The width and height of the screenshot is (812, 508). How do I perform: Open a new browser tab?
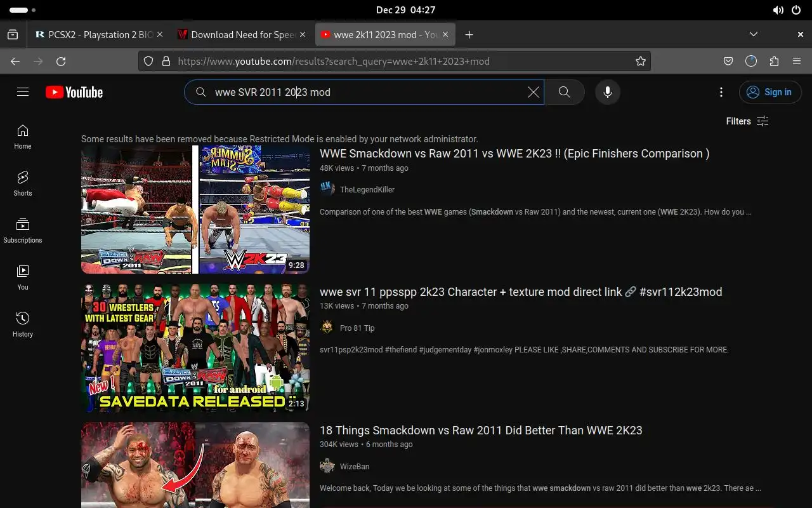tap(469, 35)
